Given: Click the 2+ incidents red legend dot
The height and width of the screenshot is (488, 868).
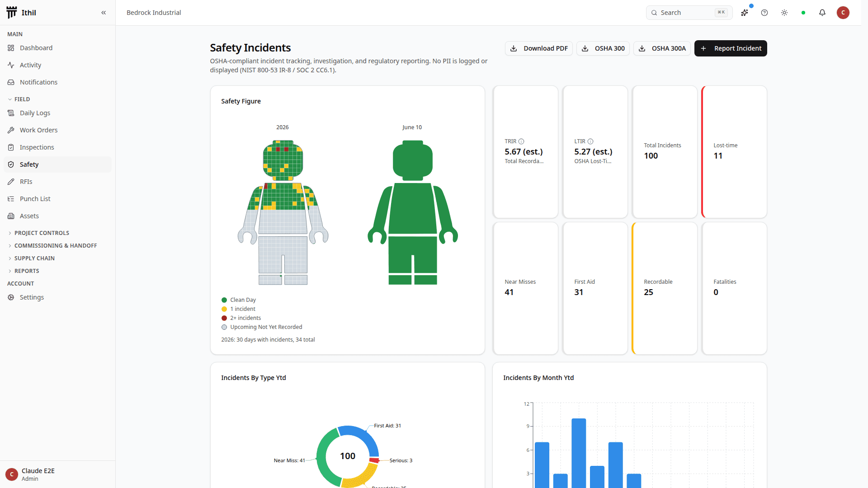Looking at the screenshot, I should [224, 318].
